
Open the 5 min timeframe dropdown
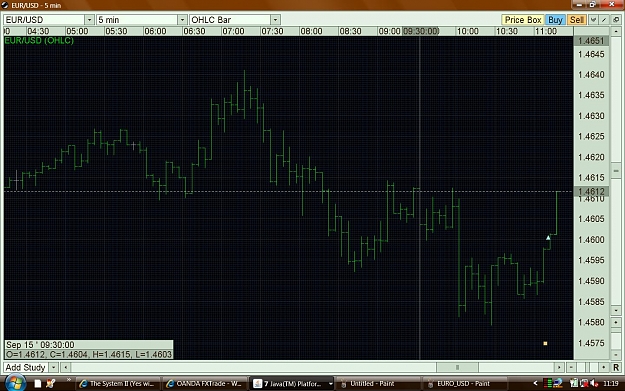click(x=182, y=20)
